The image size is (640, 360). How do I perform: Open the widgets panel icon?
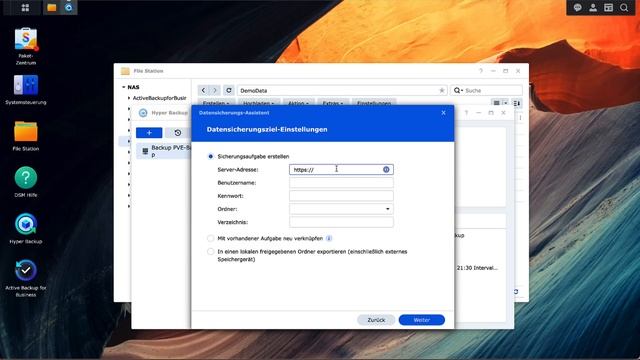pos(608,7)
